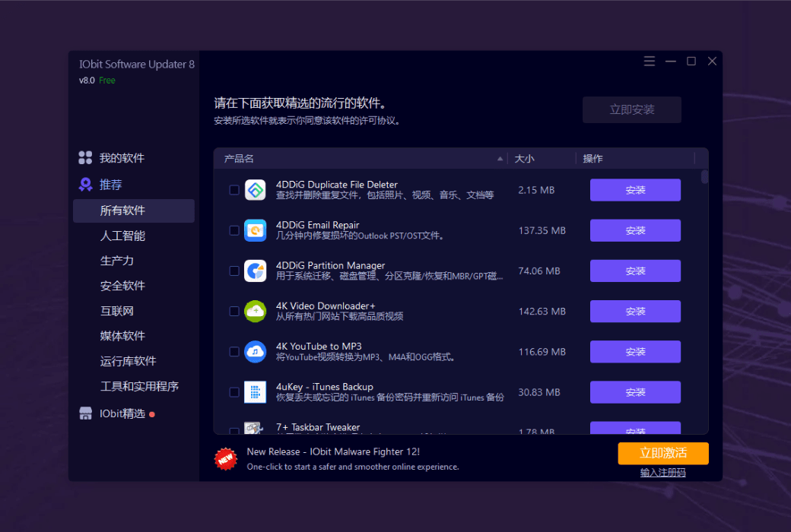Click the 操作 column header

(x=592, y=158)
